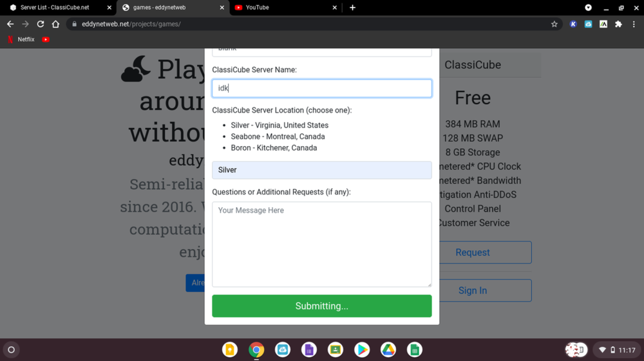The image size is (644, 361).
Task: Open Play Store from the shelf
Action: pos(362,350)
